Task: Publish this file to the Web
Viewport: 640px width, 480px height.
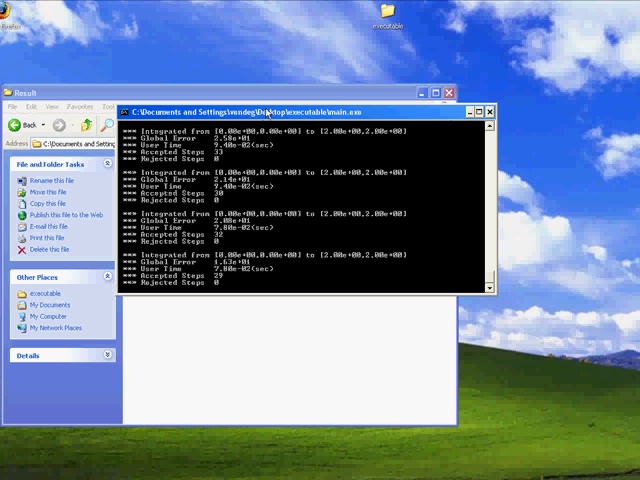Action: coord(66,215)
